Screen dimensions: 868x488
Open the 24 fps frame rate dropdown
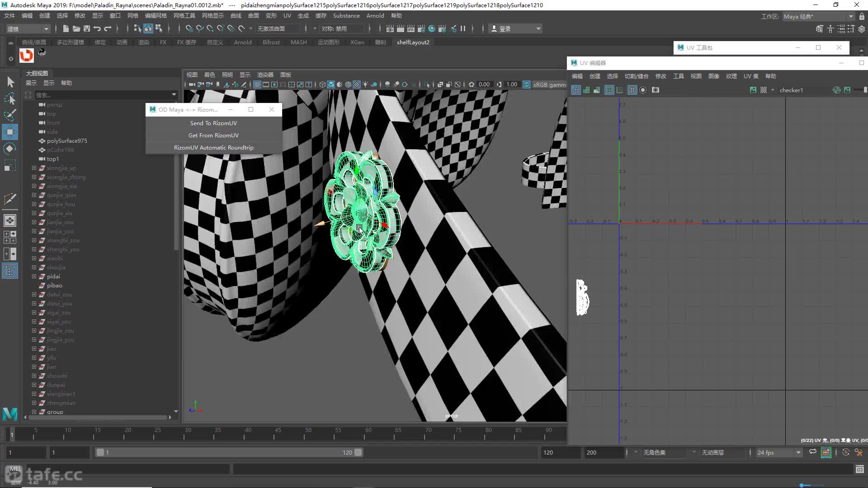point(779,452)
